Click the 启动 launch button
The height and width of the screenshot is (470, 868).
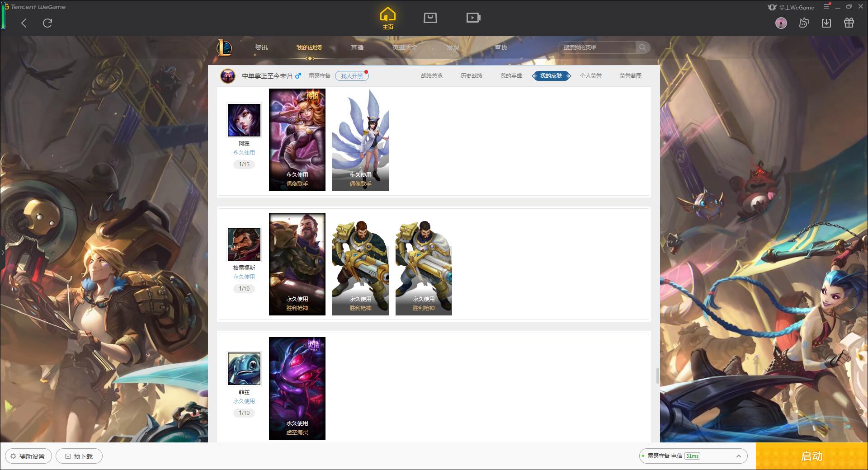[811, 456]
